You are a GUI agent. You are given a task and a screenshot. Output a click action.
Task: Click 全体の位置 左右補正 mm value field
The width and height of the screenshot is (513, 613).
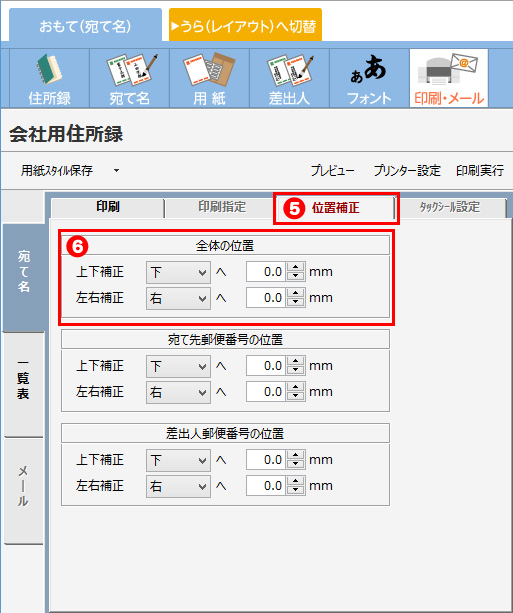point(266,298)
